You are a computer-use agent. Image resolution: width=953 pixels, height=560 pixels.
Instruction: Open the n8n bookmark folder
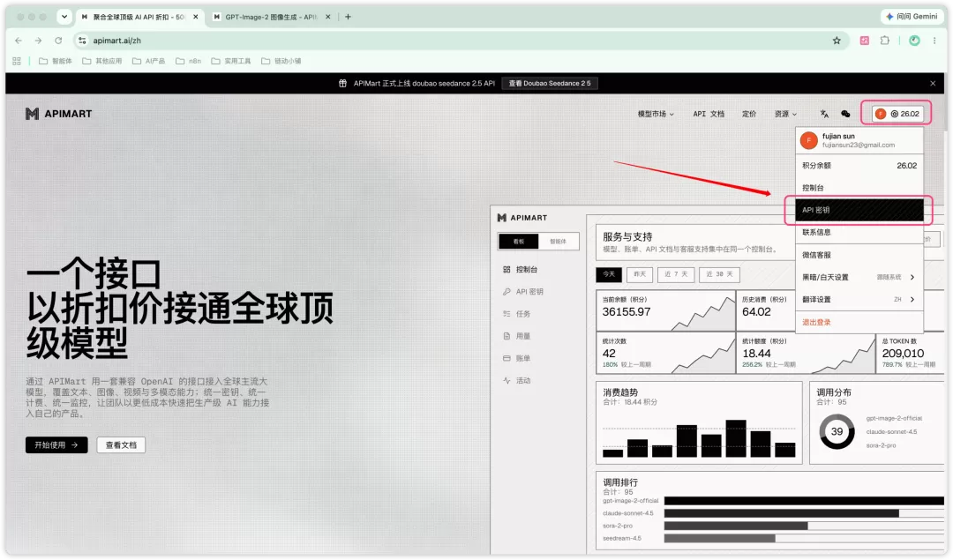[x=189, y=61]
